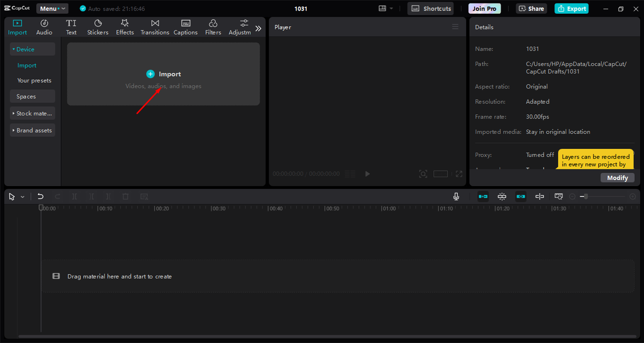644x343 pixels.
Task: Click the timeline horizontal scrollbar
Action: pos(328,336)
